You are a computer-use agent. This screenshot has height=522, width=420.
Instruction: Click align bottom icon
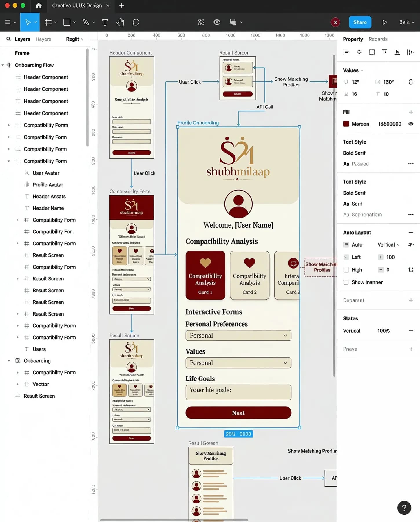coord(397,52)
